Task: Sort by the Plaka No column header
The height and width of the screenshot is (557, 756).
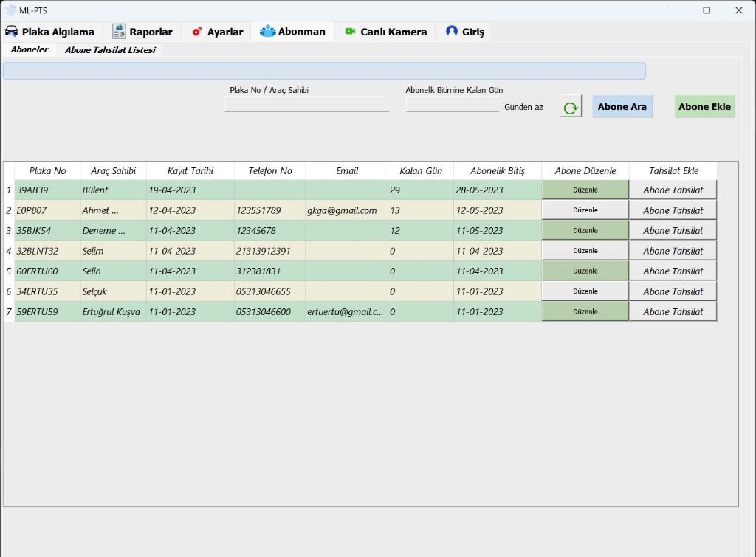Action: point(47,170)
